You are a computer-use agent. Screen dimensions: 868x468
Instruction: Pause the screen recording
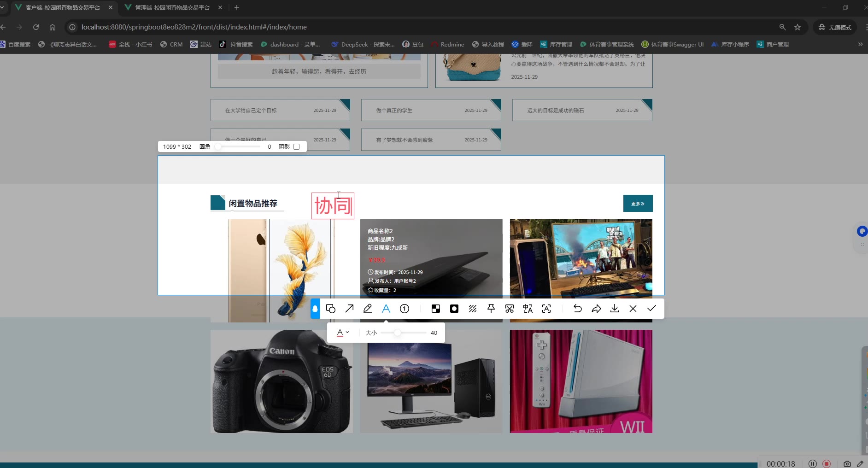(813, 464)
